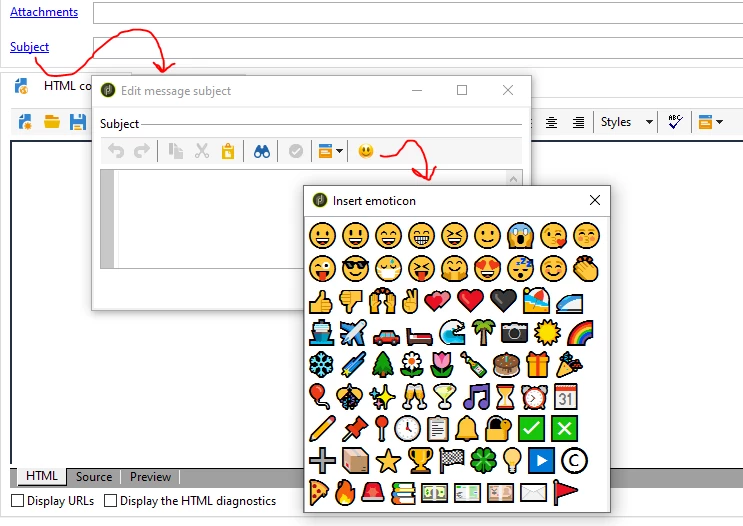Insert the thumbs down emoticon
Viewport: 743px width, 526px height.
[351, 301]
